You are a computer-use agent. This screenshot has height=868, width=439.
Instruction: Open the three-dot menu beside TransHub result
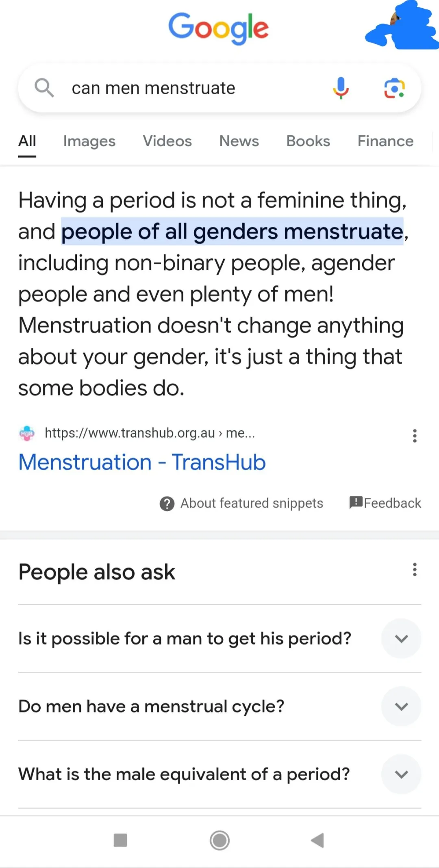pos(415,436)
